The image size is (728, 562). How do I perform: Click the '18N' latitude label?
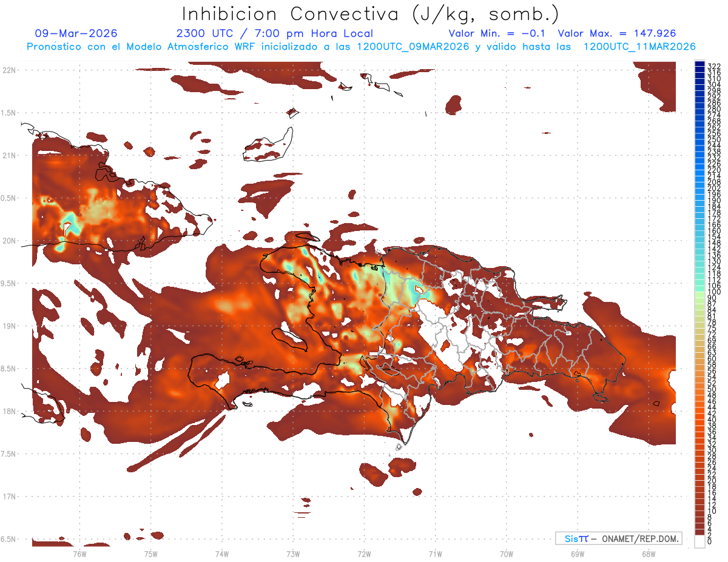8,411
